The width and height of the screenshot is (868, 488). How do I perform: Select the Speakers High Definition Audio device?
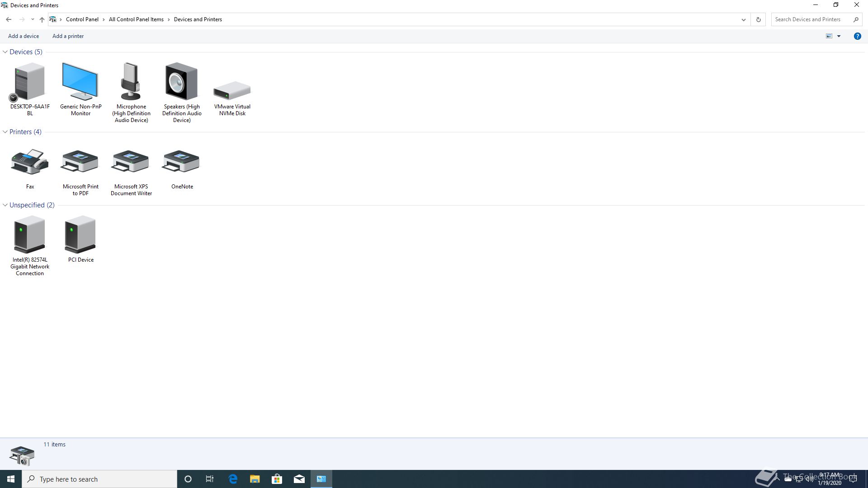click(x=181, y=82)
